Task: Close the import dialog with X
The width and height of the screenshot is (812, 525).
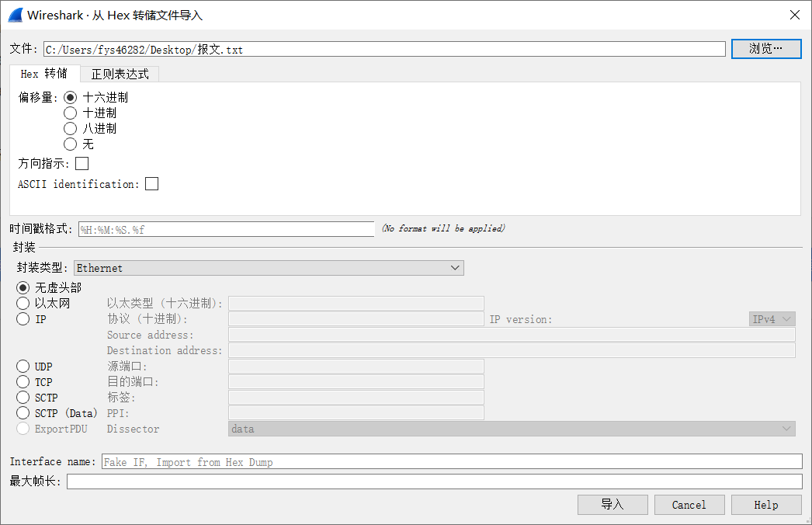Action: click(x=795, y=15)
